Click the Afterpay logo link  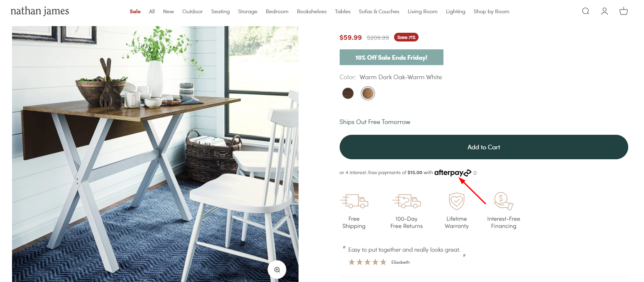[x=453, y=173]
